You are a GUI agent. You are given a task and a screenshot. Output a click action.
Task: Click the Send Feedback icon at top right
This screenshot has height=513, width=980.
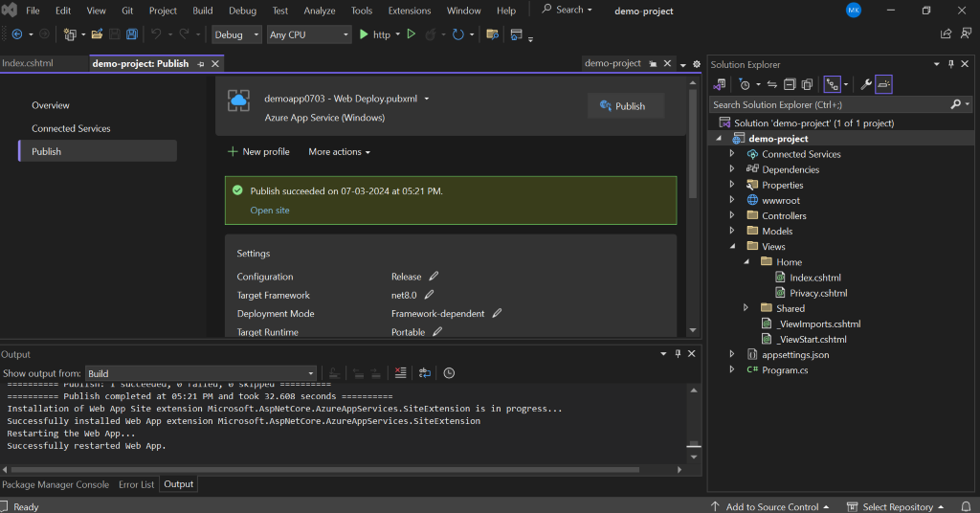pyautogui.click(x=967, y=33)
